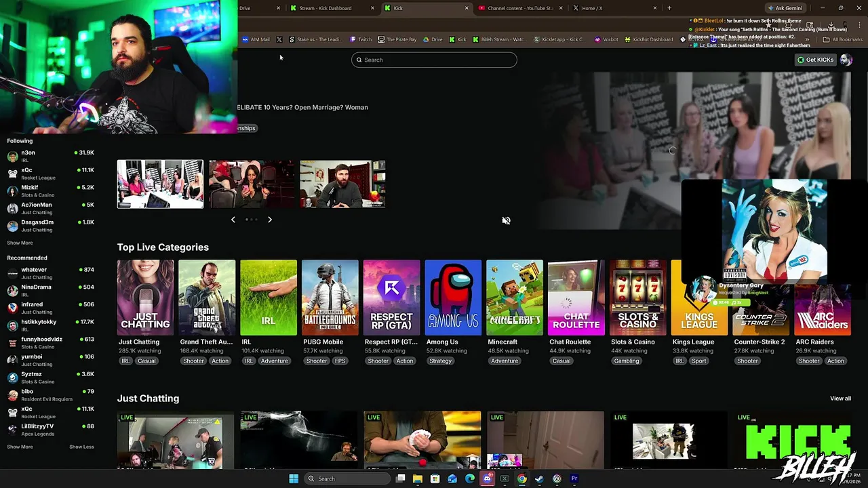
Task: Open Discord from taskbar
Action: (x=487, y=479)
